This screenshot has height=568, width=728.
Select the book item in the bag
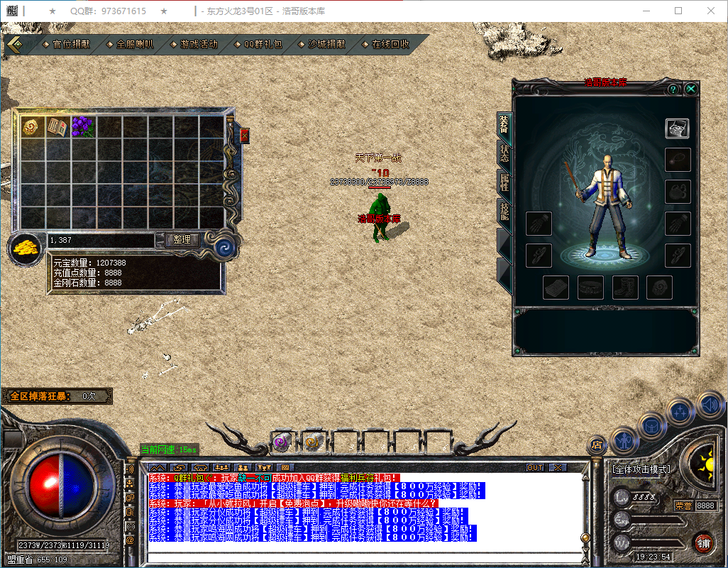pos(58,127)
